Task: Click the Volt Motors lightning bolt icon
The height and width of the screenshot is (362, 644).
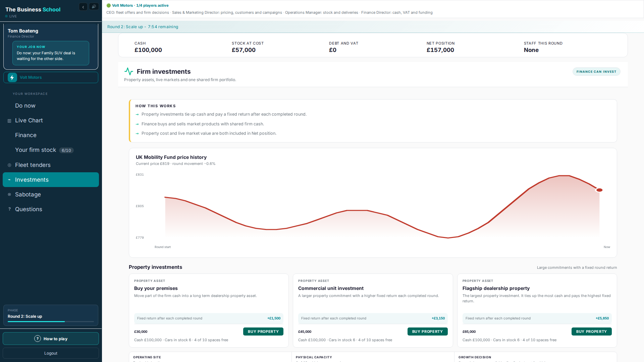Action: (12, 77)
